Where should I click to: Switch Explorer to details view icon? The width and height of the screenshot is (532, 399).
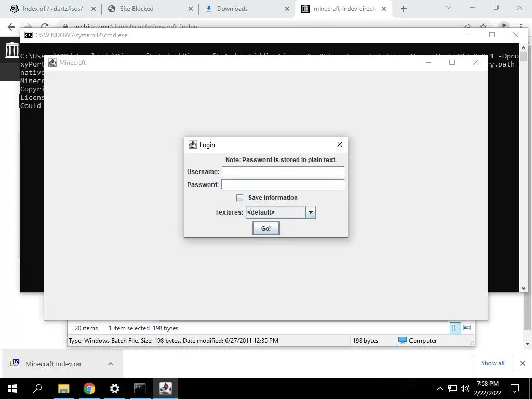click(456, 328)
